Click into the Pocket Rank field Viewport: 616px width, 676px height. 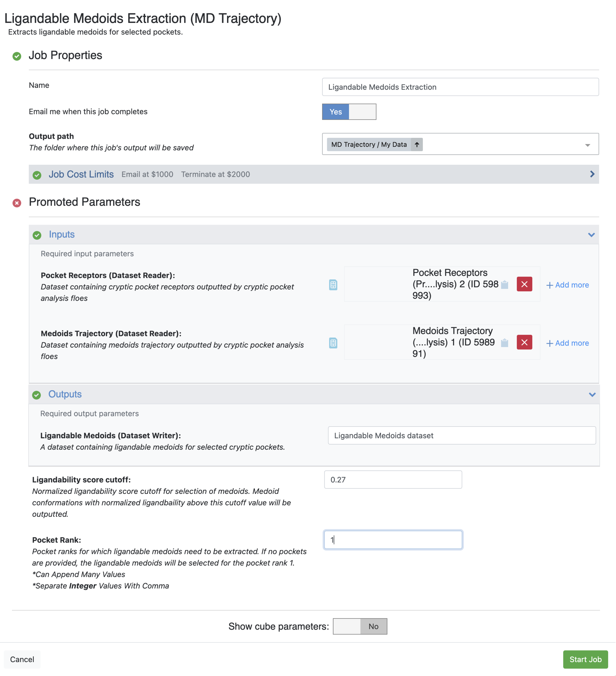pyautogui.click(x=393, y=540)
